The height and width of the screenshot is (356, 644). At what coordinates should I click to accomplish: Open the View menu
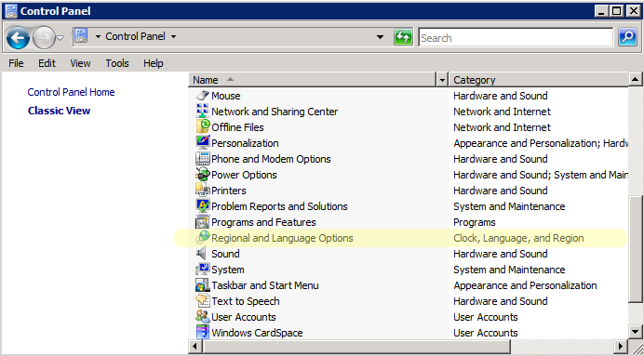pos(80,63)
